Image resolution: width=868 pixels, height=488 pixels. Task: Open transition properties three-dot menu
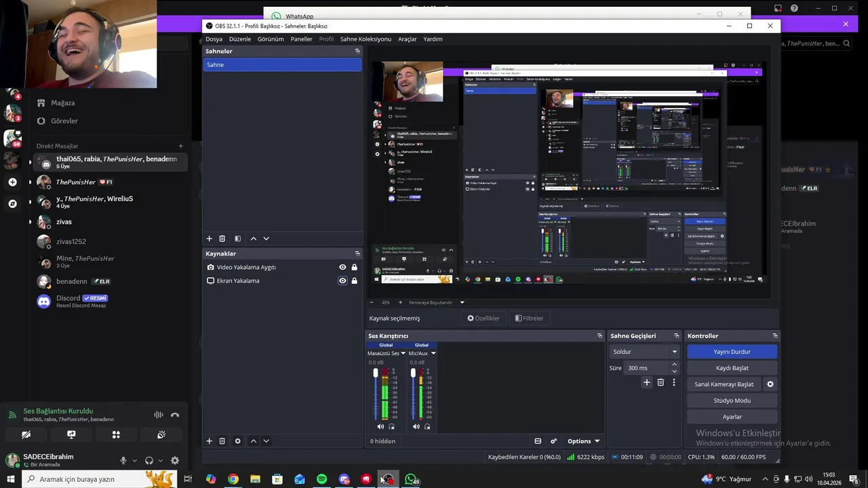point(673,382)
